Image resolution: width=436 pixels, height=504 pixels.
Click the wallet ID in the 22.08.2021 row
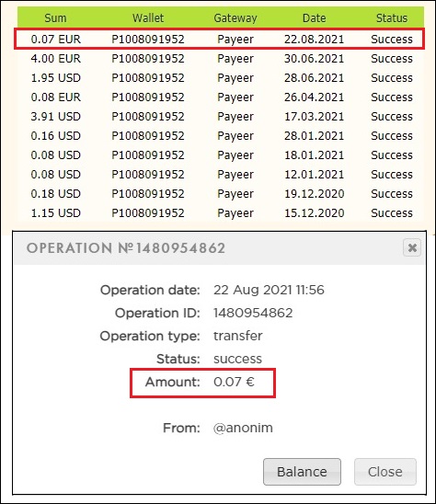point(148,40)
